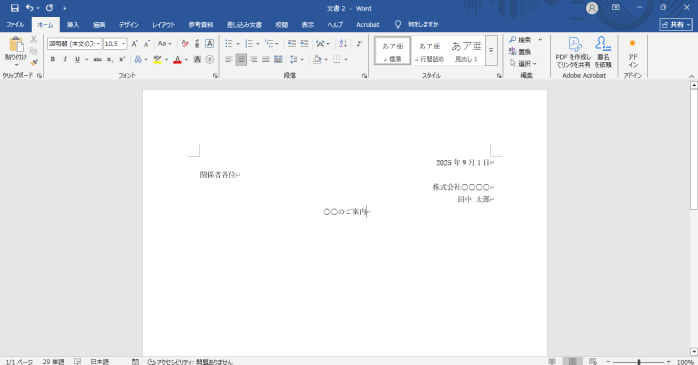Toggle Italic formatting
Viewport: 698px width, 365px height.
[65, 59]
